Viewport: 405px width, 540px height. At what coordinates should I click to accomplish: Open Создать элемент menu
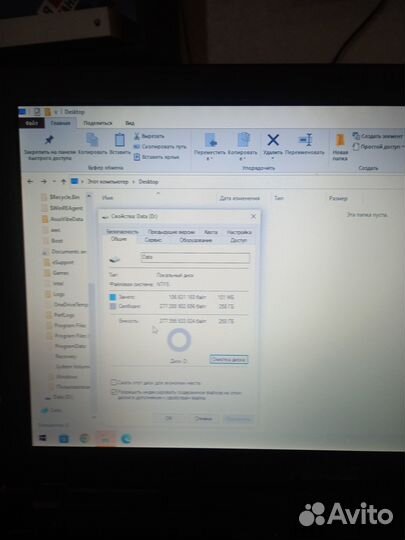[x=378, y=136]
